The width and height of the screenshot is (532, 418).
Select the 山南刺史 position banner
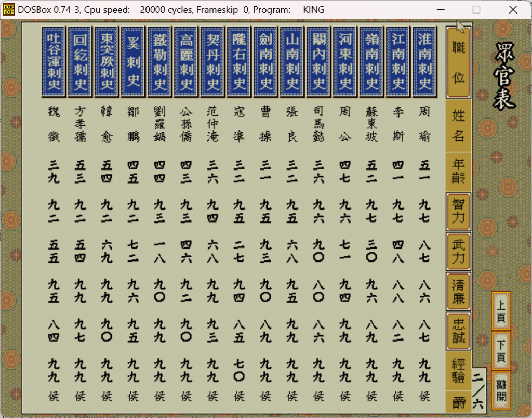point(292,62)
